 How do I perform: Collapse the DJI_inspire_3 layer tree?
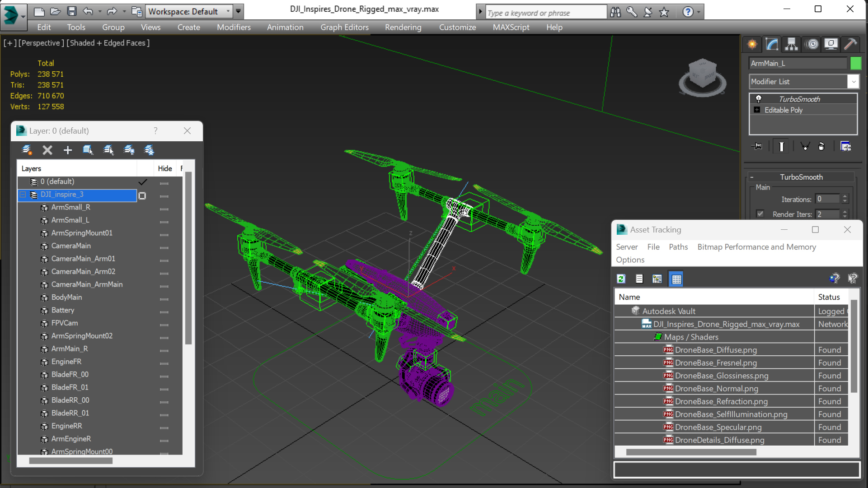click(23, 195)
